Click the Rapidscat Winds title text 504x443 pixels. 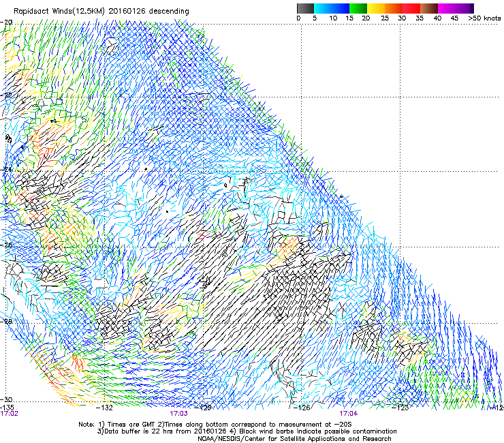[101, 11]
